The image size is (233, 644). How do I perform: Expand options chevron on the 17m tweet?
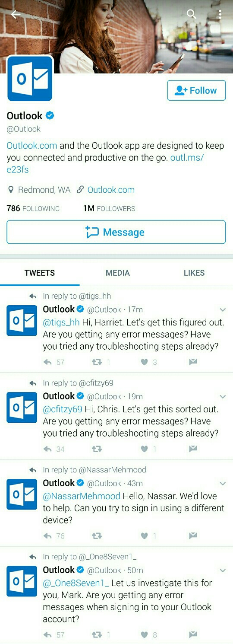click(223, 310)
